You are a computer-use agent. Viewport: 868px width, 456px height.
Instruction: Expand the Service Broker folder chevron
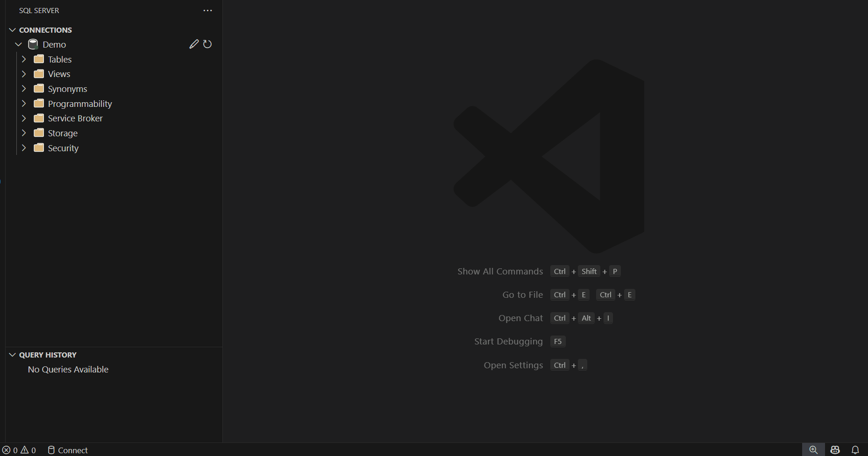24,118
